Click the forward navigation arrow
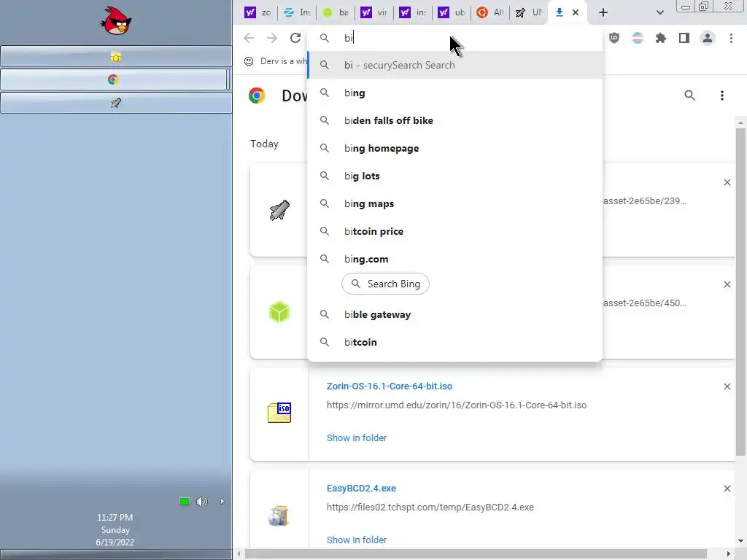The image size is (747, 560). [271, 38]
